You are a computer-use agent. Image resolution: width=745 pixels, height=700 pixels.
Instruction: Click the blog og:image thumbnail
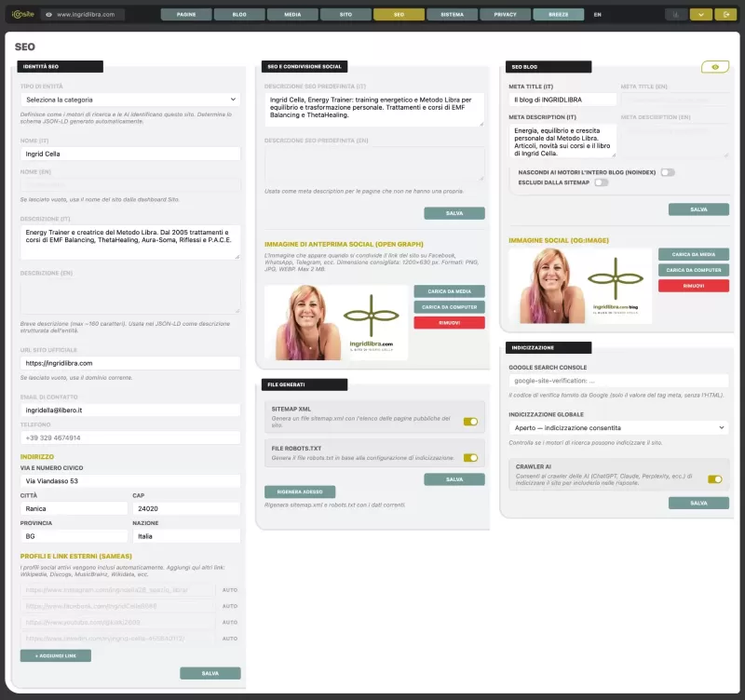[580, 286]
